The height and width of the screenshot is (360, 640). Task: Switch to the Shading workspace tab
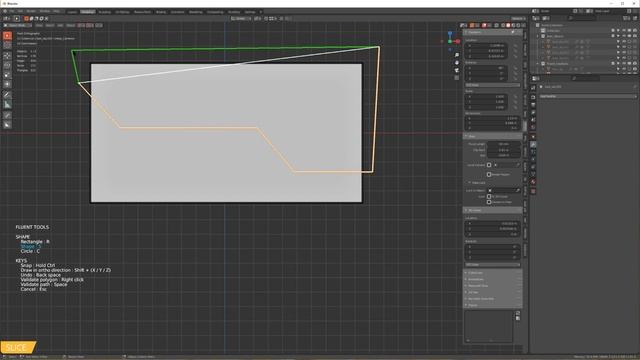click(161, 12)
